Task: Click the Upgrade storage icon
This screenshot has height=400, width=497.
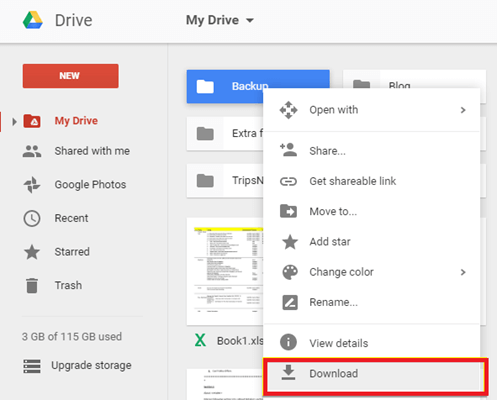Action: 32,366
